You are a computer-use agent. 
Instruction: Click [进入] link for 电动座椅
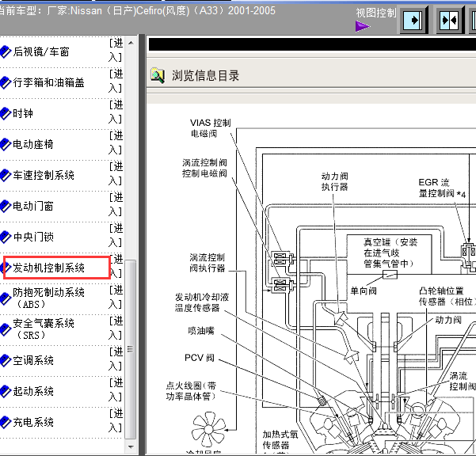click(x=116, y=142)
